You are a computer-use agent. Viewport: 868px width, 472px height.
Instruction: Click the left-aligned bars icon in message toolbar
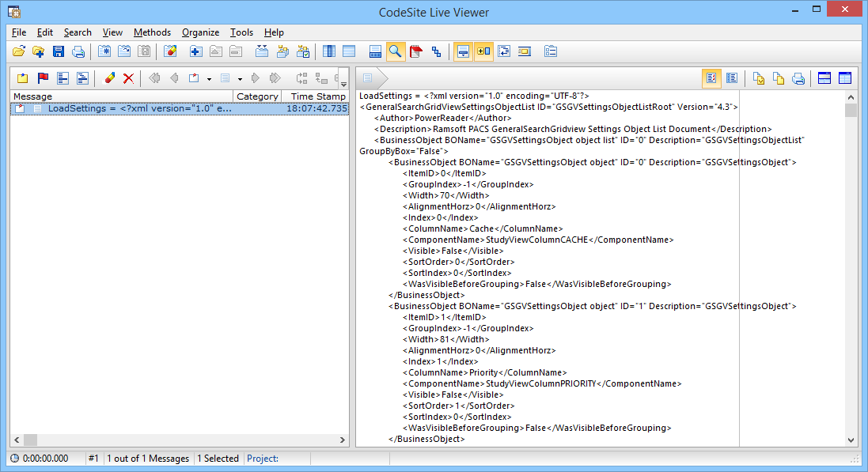(63, 78)
